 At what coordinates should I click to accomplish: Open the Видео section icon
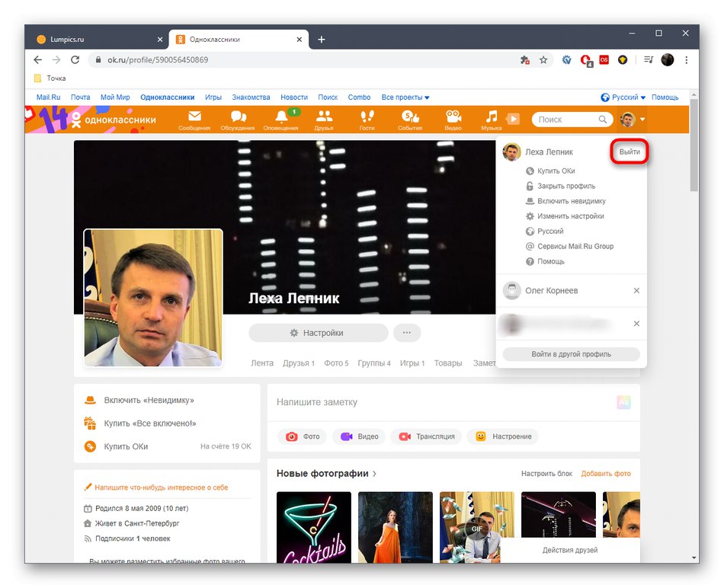coord(453,116)
